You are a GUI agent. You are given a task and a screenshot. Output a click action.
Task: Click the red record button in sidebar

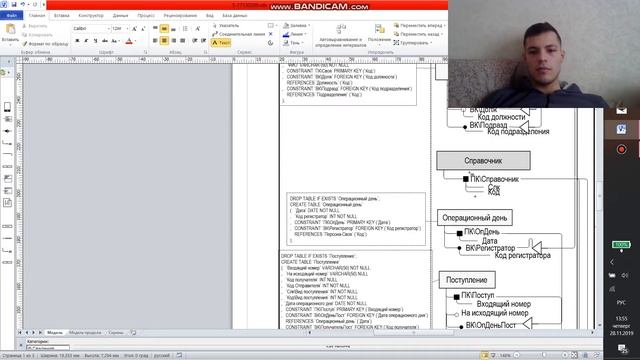click(x=621, y=149)
